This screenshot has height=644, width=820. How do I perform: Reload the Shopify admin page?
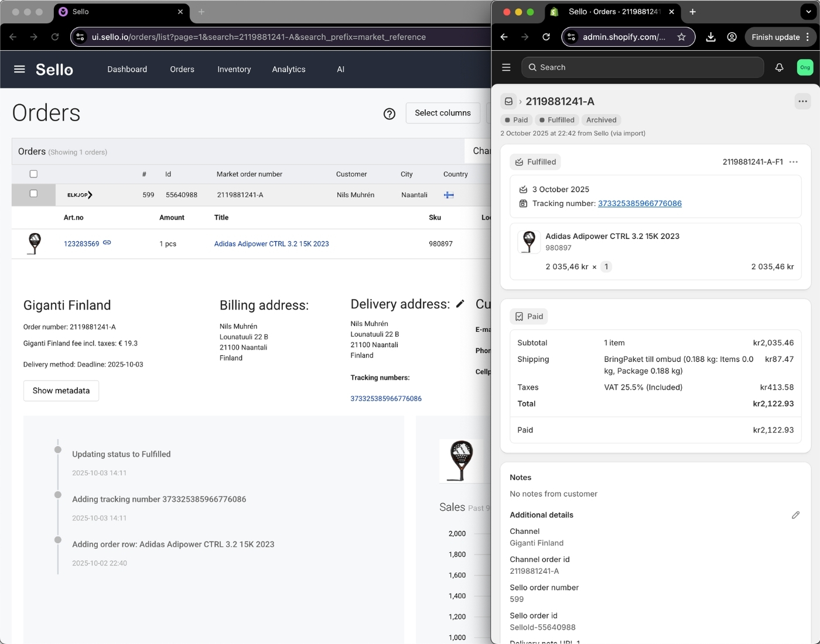[x=546, y=37]
